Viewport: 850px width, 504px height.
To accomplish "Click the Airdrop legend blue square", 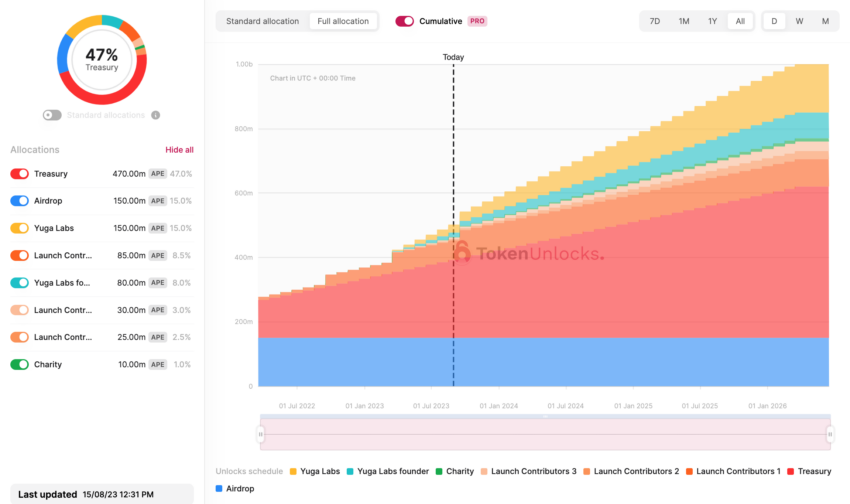I will point(219,488).
